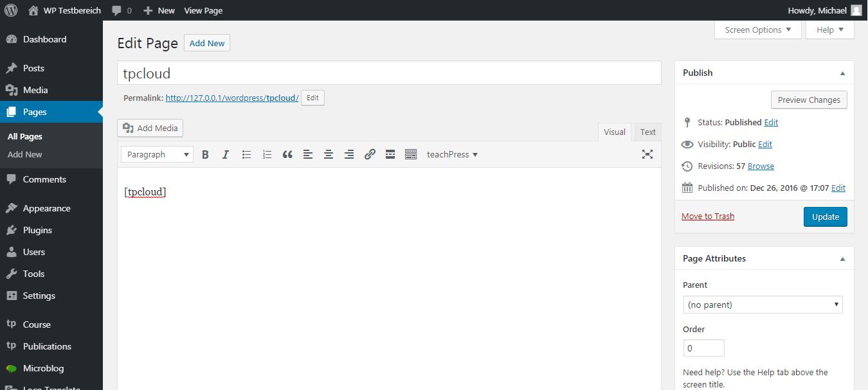This screenshot has width=868, height=390.
Task: Click the Update button
Action: [x=825, y=217]
